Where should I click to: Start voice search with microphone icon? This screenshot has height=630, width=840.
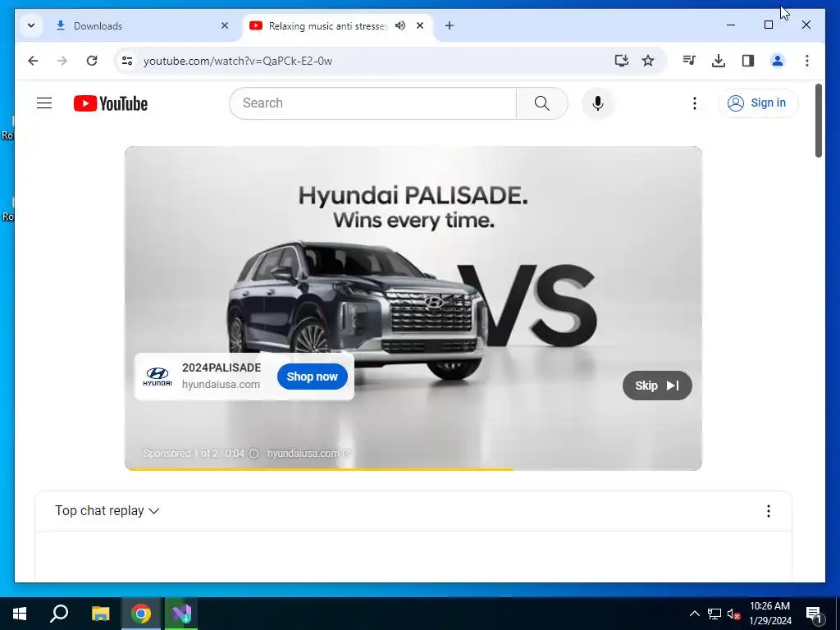[598, 103]
